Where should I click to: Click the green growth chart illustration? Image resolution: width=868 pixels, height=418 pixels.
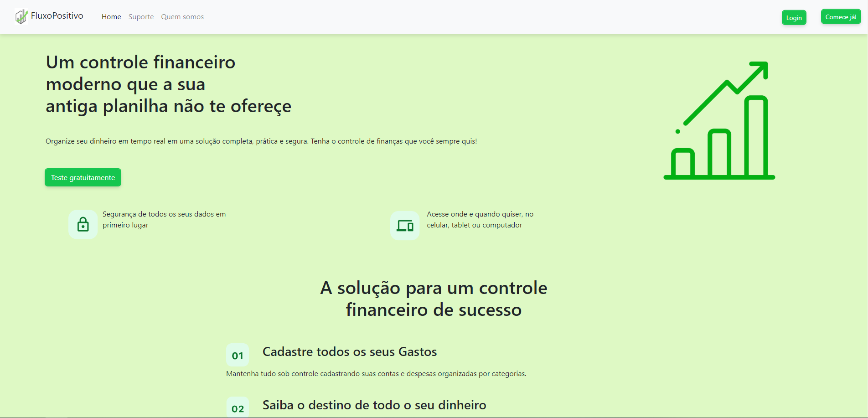[719, 121]
